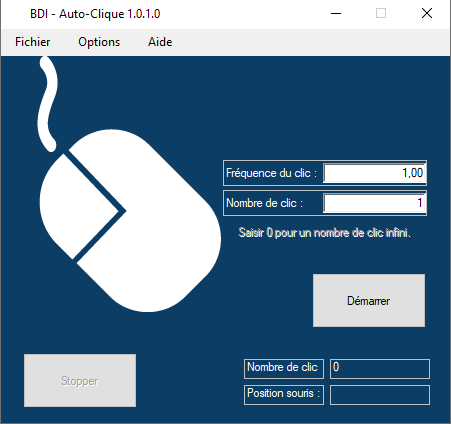Click the BDI - Auto-Clique title bar text
The width and height of the screenshot is (451, 424).
click(x=95, y=14)
